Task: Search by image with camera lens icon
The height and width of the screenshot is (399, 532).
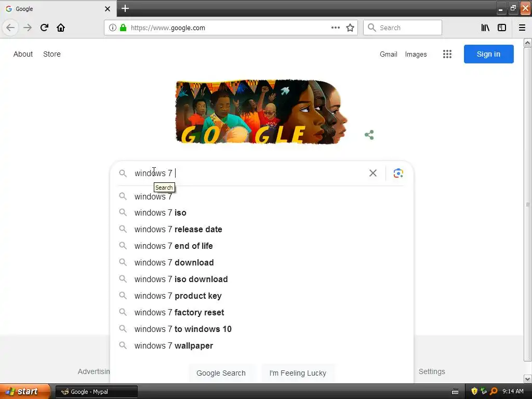Action: tap(398, 173)
